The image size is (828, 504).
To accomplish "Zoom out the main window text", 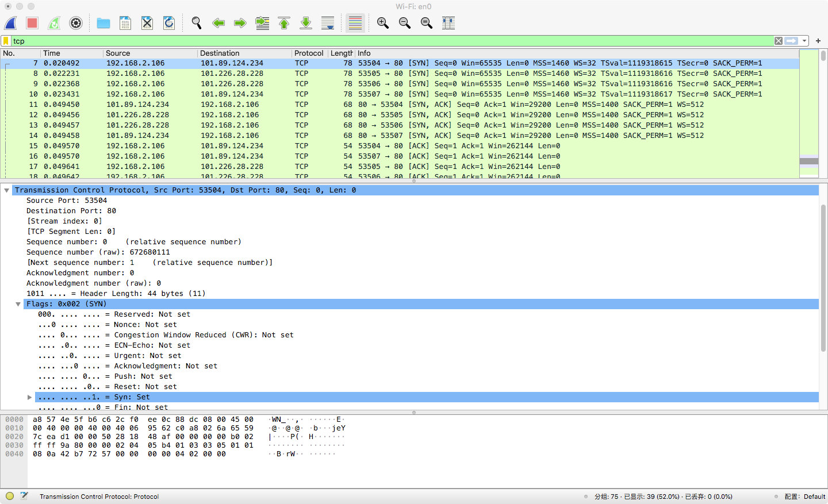I will tap(405, 23).
